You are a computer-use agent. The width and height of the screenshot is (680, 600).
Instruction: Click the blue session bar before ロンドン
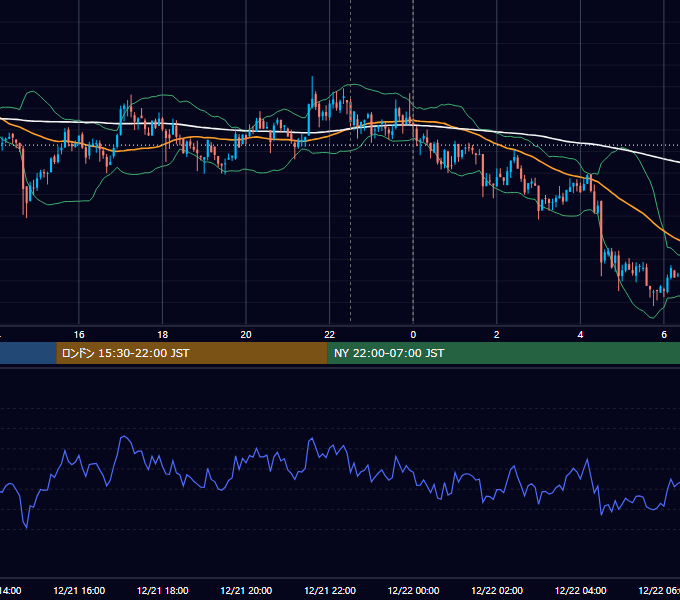28,353
